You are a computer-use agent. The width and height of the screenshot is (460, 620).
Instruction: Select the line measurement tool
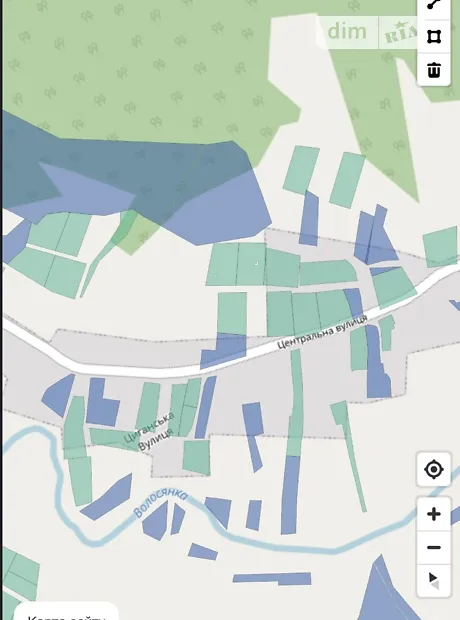(x=434, y=6)
